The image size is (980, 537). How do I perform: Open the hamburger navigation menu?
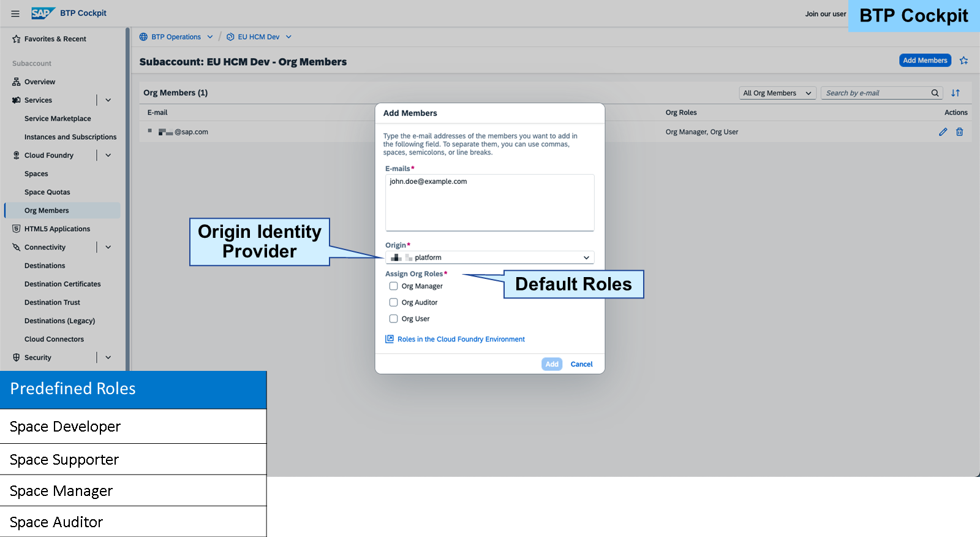coord(15,13)
